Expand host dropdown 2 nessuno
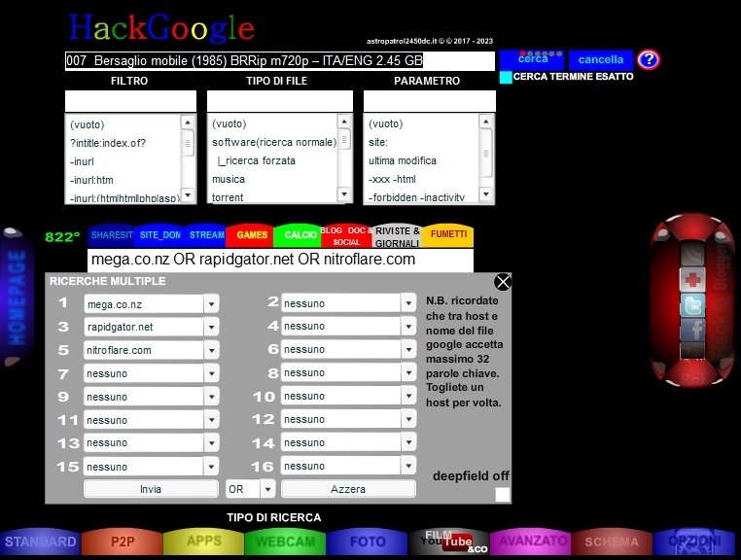Viewport: 741px width, 560px height. (x=408, y=303)
